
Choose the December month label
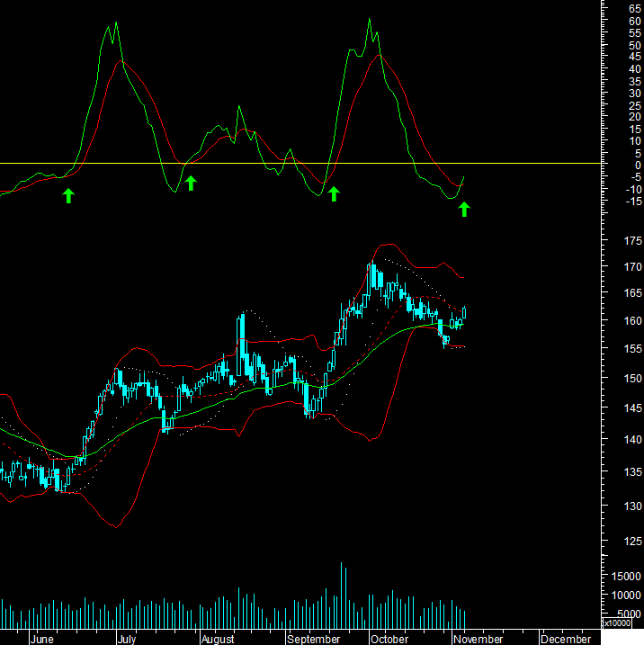pos(566,640)
